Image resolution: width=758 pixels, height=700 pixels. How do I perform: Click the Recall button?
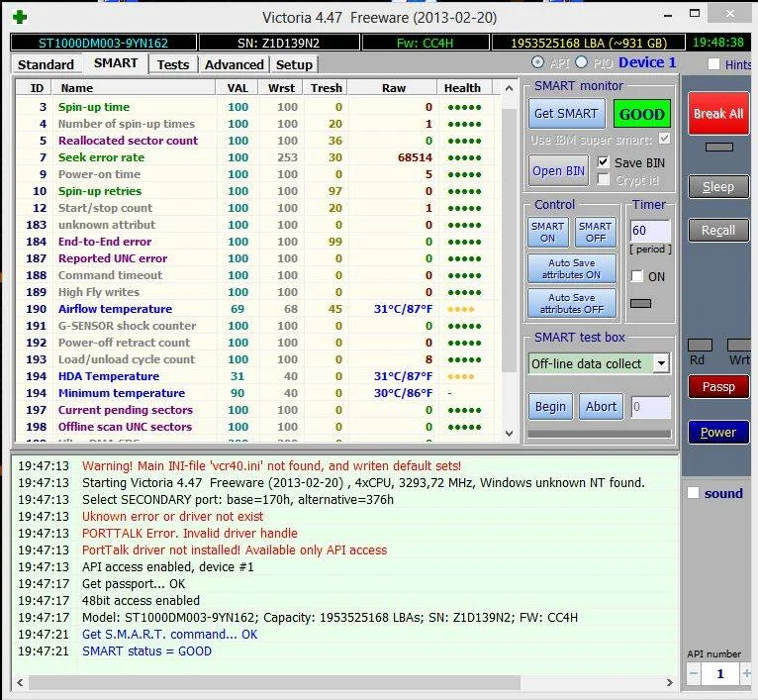[717, 231]
